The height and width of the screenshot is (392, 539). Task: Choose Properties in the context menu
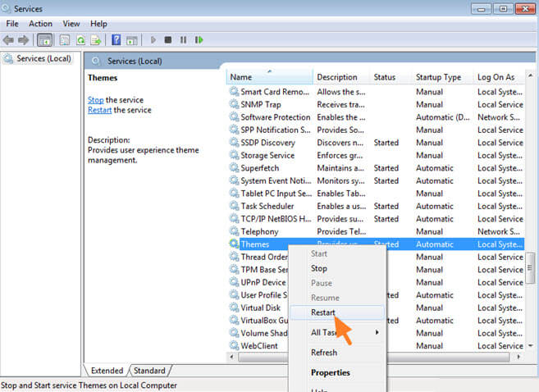click(337, 372)
